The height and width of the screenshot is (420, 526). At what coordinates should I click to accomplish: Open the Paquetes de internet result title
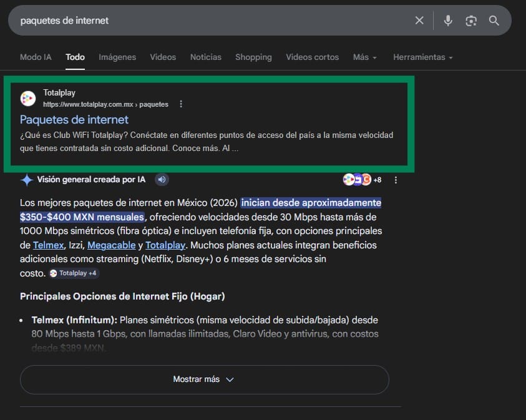74,119
